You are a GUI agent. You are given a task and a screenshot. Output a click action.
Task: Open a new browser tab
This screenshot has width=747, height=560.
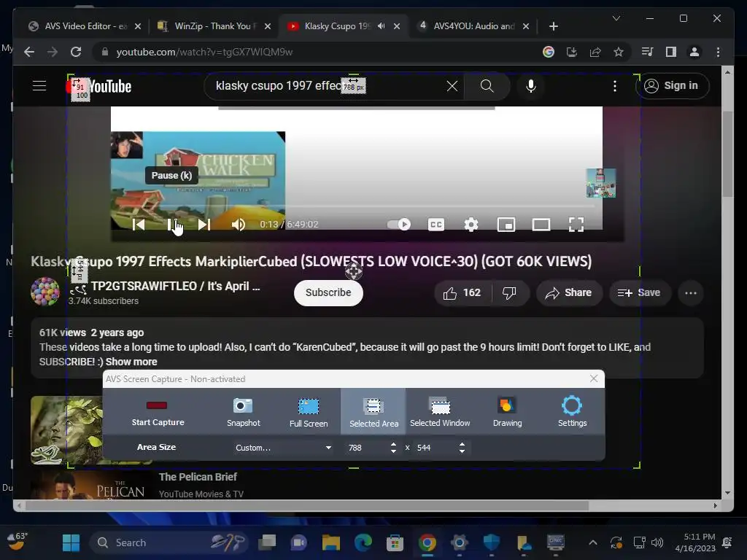pos(553,26)
